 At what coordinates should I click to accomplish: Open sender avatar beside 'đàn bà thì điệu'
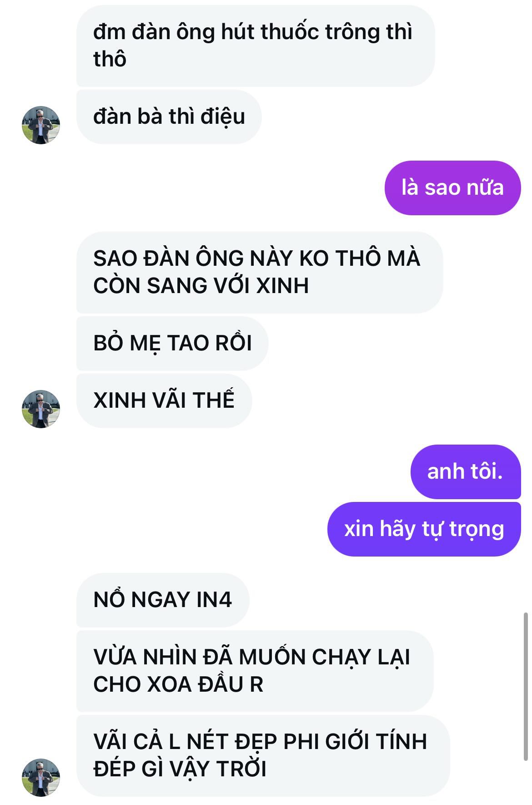[41, 125]
